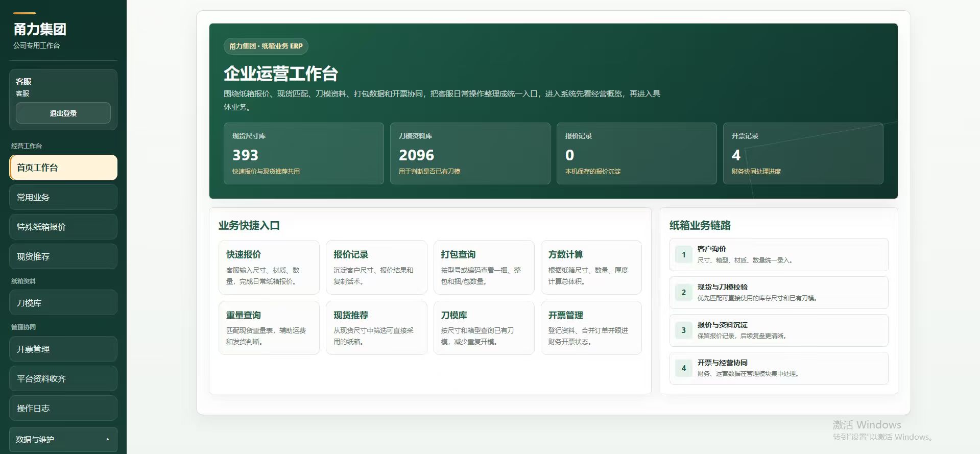Open the 报价记录 0 stat card

(x=637, y=153)
